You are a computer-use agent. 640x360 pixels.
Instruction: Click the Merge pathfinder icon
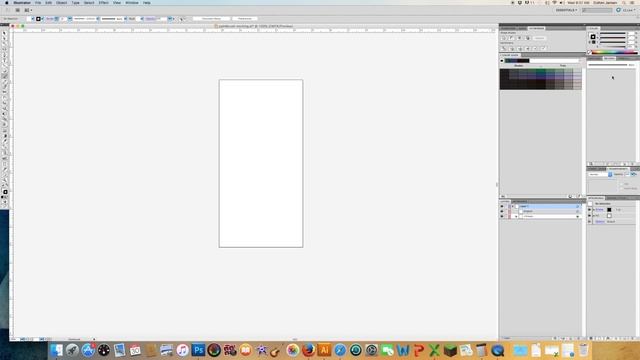click(x=520, y=48)
